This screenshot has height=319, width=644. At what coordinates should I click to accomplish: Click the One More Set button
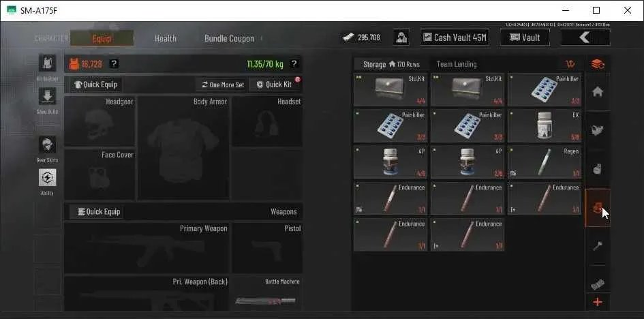coord(223,85)
